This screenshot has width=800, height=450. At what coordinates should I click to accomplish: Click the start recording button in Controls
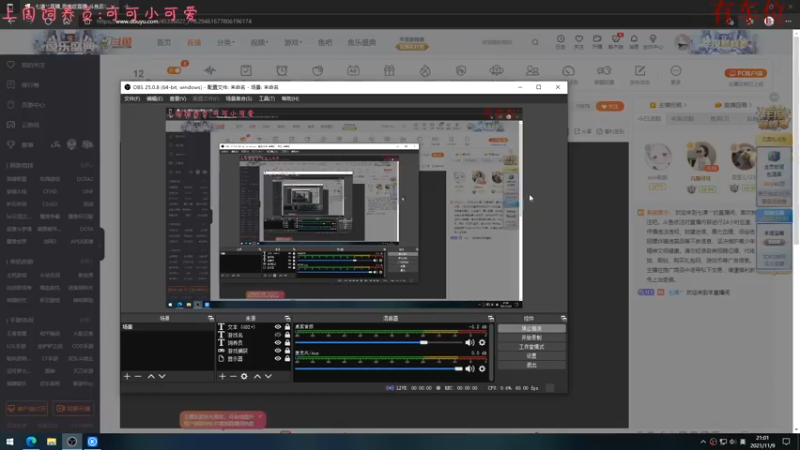click(532, 338)
